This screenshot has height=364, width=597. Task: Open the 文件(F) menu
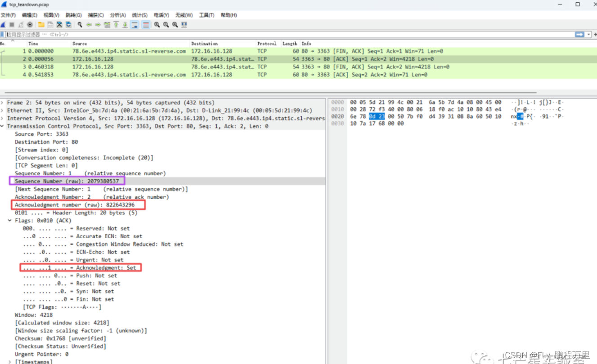pyautogui.click(x=8, y=15)
